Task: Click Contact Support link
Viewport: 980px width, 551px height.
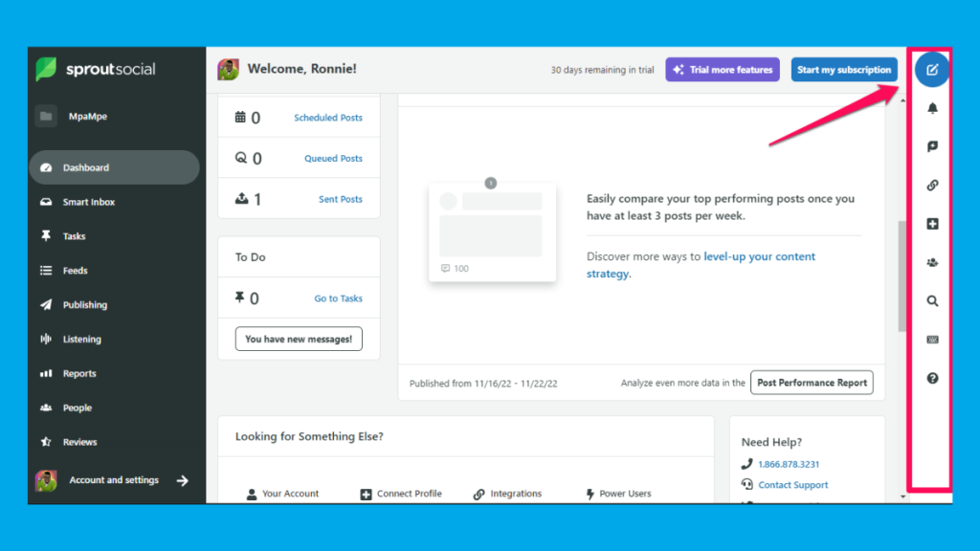Action: (793, 485)
